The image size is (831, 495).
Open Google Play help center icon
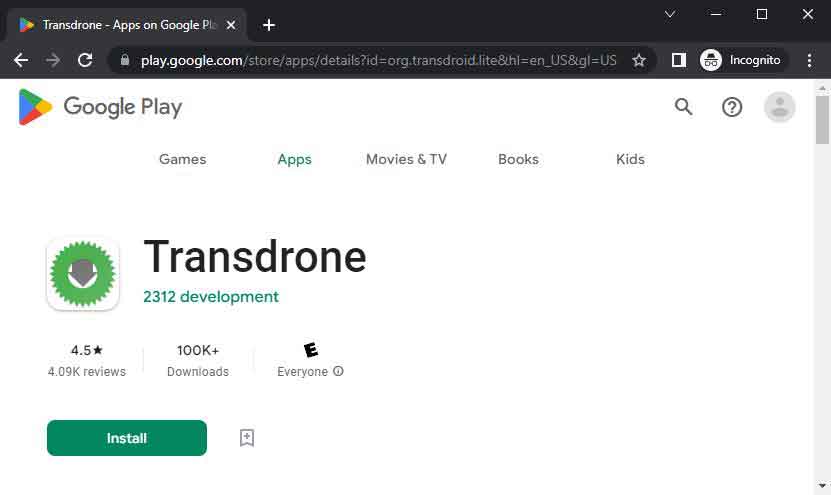point(732,107)
